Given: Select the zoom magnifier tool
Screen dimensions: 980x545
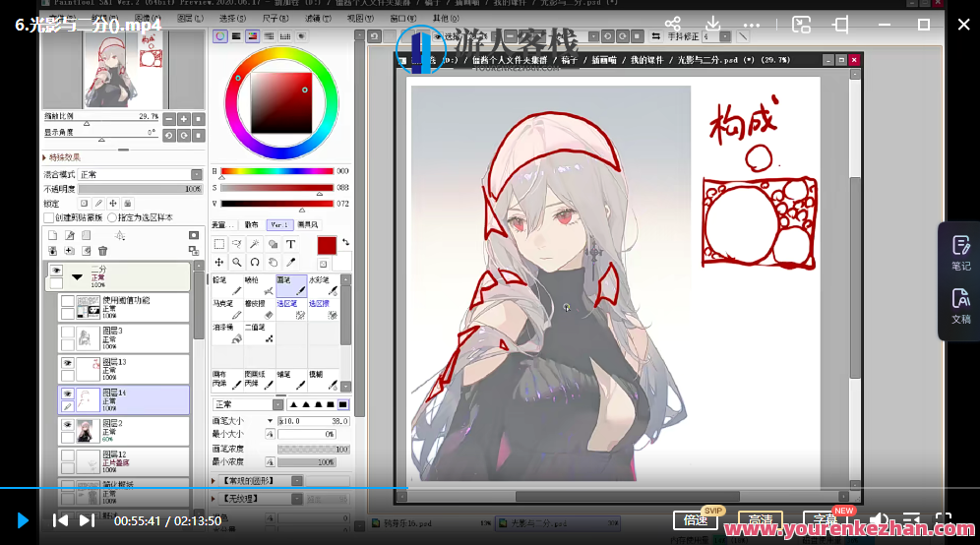Looking at the screenshot, I should (x=237, y=263).
